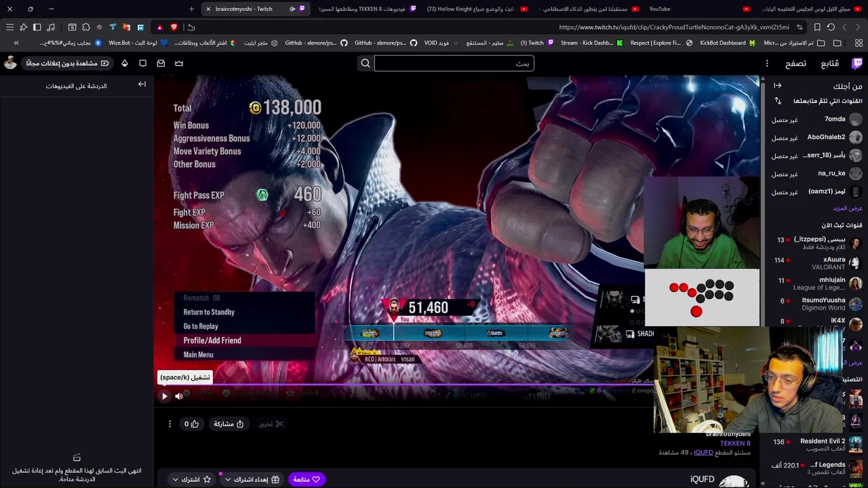Click the follow heart button for iQUFD

pos(307,479)
